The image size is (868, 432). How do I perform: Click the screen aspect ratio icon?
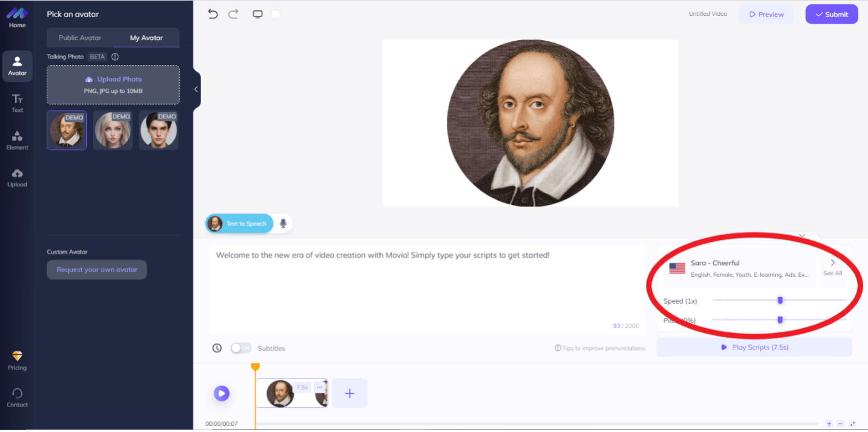pyautogui.click(x=257, y=14)
